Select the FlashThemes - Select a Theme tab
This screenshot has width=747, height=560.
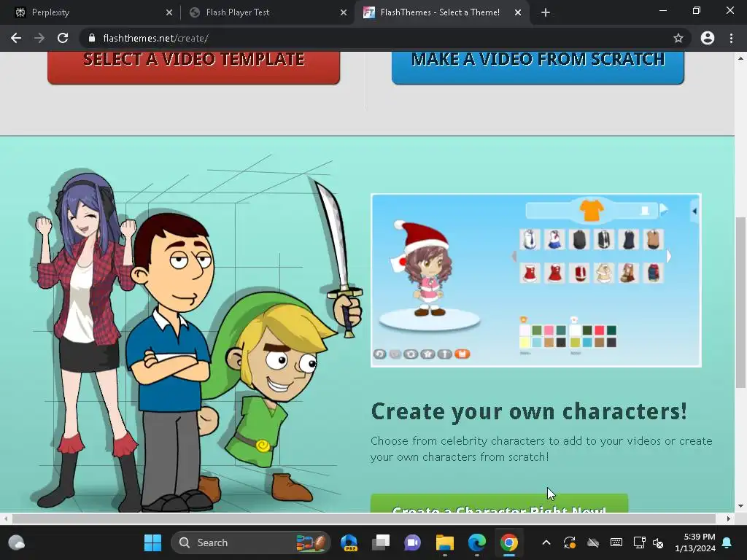(440, 12)
